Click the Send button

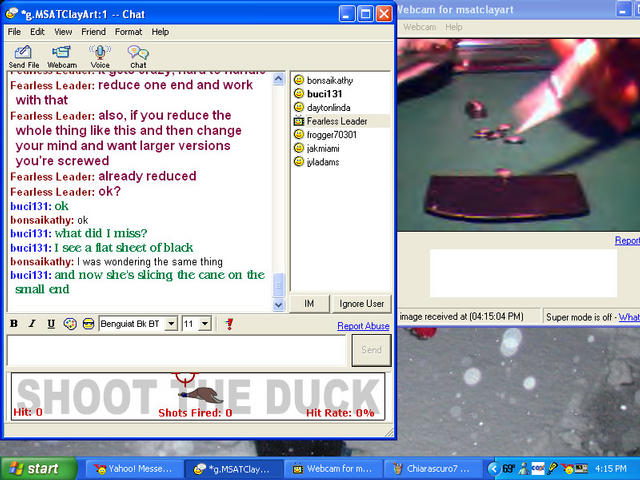tap(371, 350)
